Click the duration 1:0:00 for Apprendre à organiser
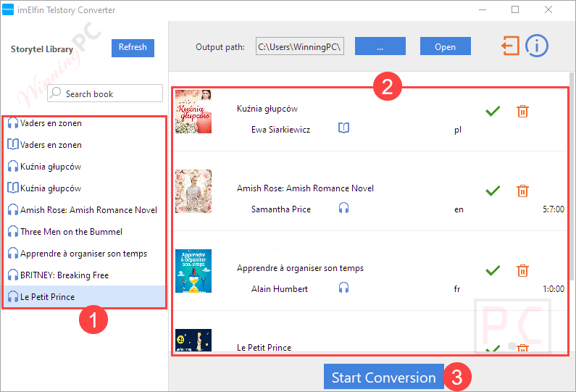 [554, 289]
